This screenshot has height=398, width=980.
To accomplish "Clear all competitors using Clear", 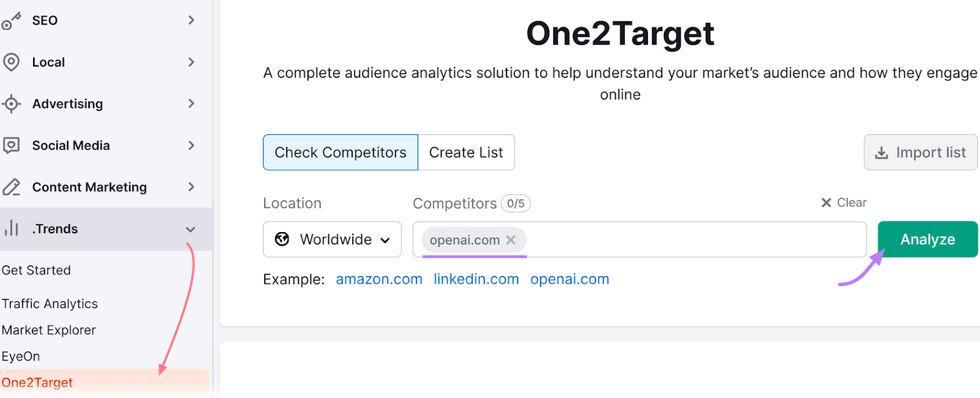I will tap(844, 203).
